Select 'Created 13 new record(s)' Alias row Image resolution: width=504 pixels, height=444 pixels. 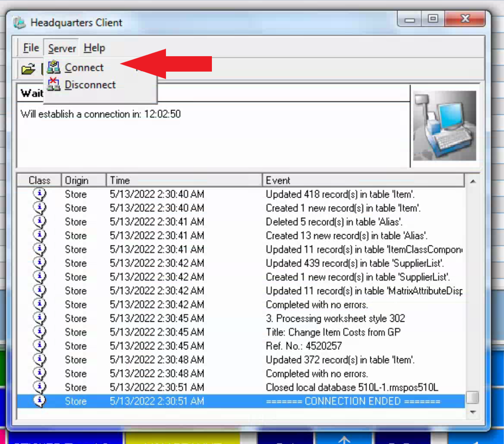tap(241, 236)
